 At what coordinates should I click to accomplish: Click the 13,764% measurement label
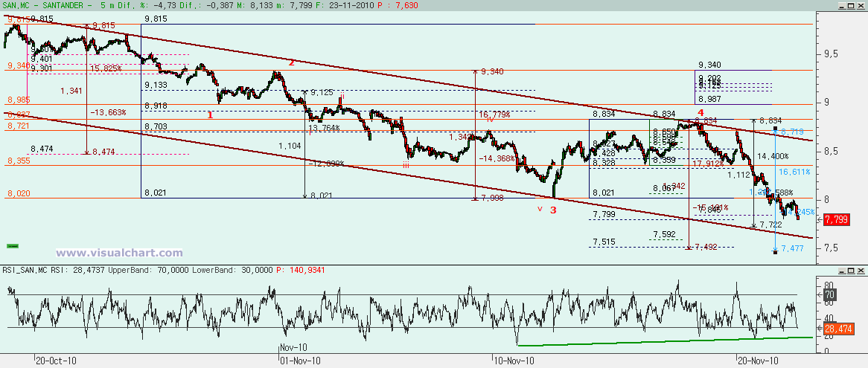point(325,128)
